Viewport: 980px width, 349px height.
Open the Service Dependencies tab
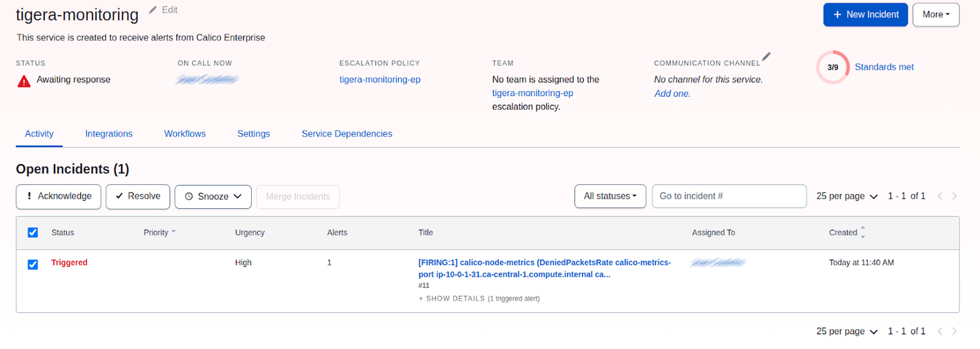[346, 134]
